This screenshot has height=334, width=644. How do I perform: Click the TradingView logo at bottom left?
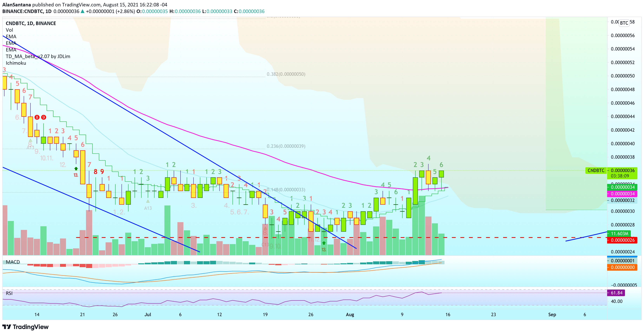pos(25,327)
